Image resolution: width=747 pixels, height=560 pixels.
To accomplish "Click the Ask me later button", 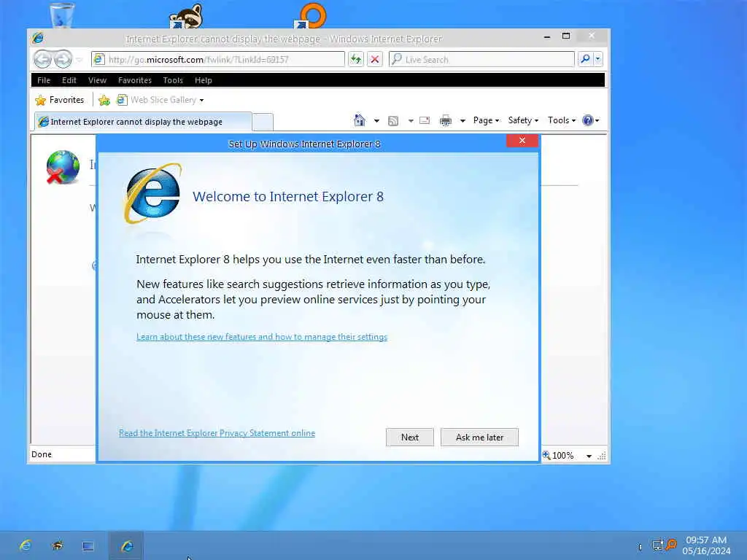I will pyautogui.click(x=479, y=437).
